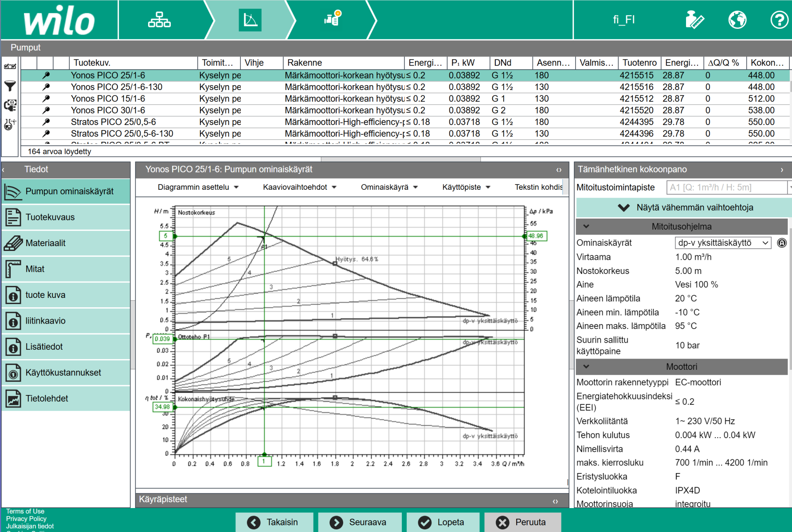Open the system hierarchy step icon
Image resolution: width=792 pixels, height=532 pixels.
click(159, 20)
